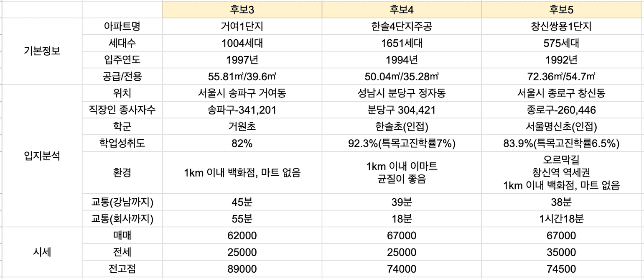Click the 시세 category cell
The height and width of the screenshot is (279, 644).
tap(42, 252)
